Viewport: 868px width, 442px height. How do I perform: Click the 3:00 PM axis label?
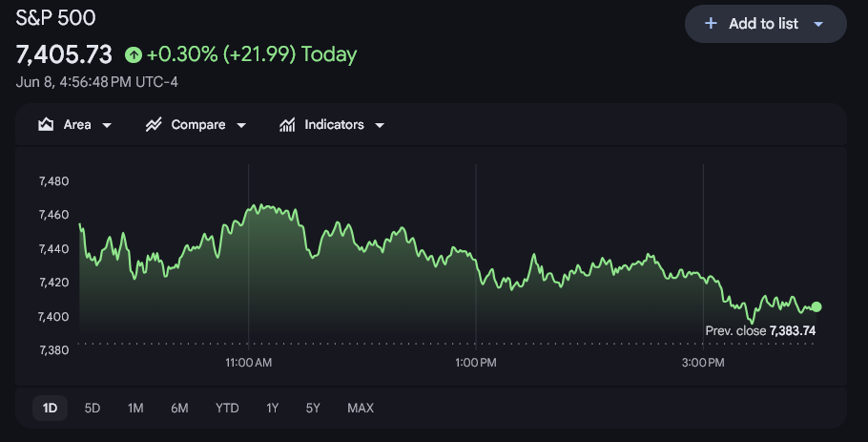pos(703,363)
